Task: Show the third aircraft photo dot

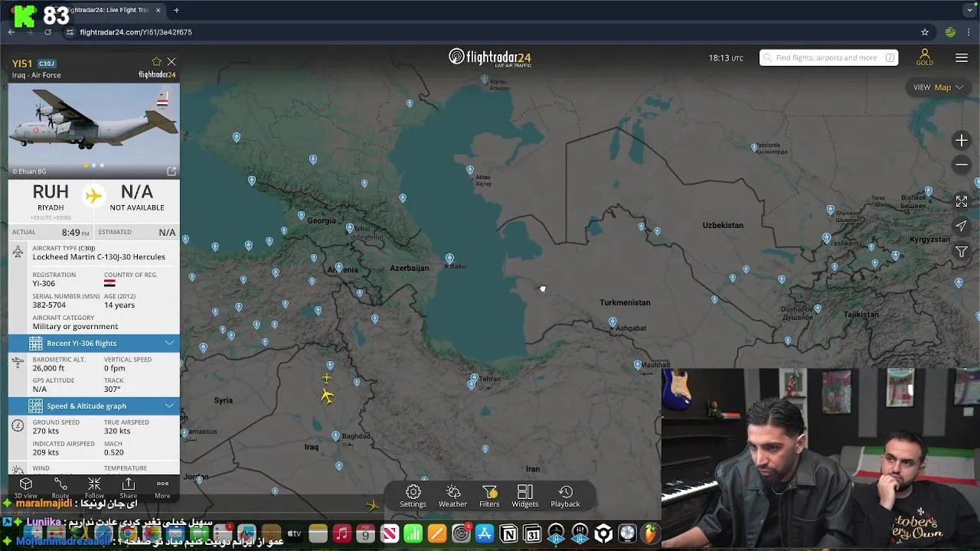Action: pos(103,165)
